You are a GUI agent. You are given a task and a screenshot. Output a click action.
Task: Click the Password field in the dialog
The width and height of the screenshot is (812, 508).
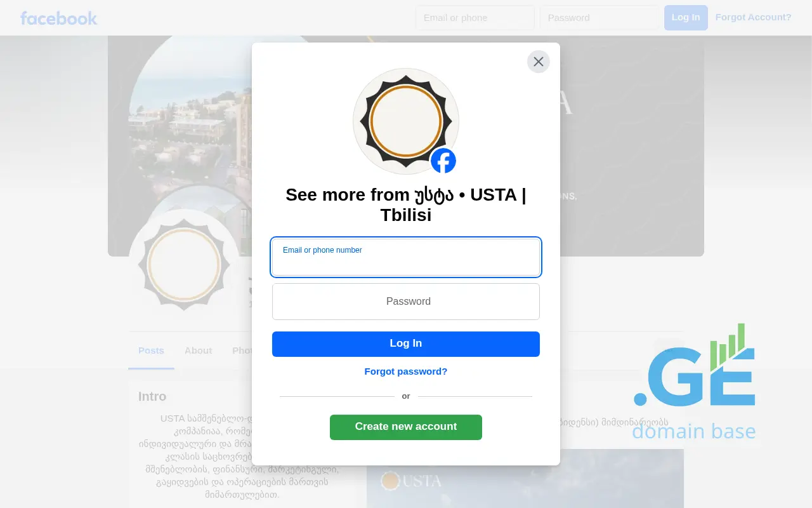pyautogui.click(x=406, y=302)
